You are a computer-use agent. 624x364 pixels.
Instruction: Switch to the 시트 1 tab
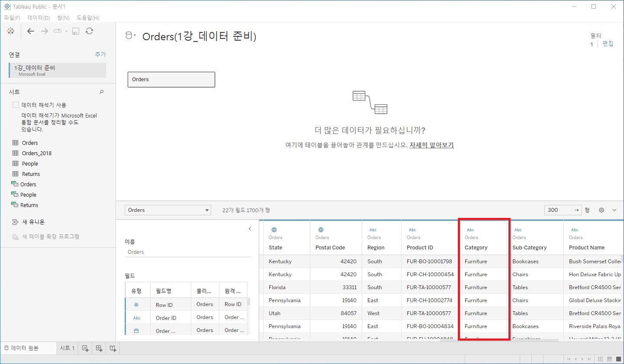point(67,348)
